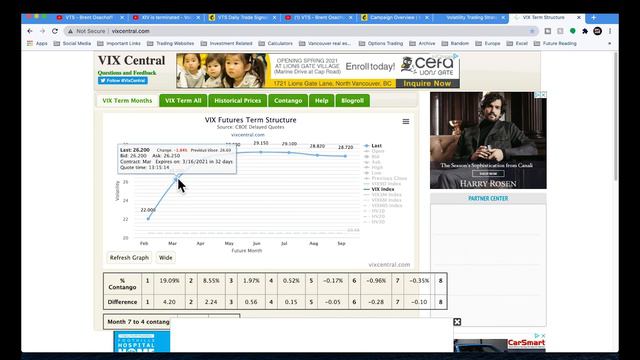
Task: Open the Help tab
Action: pos(322,100)
